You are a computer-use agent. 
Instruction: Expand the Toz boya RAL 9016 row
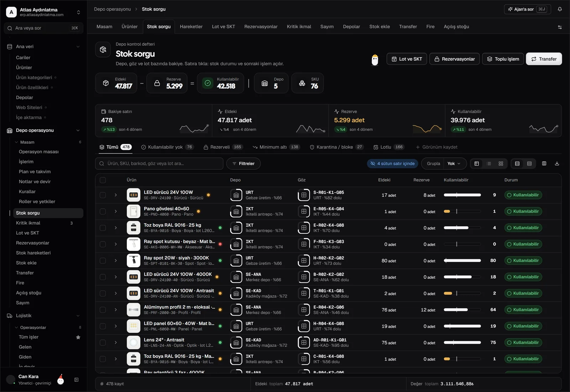click(x=116, y=228)
